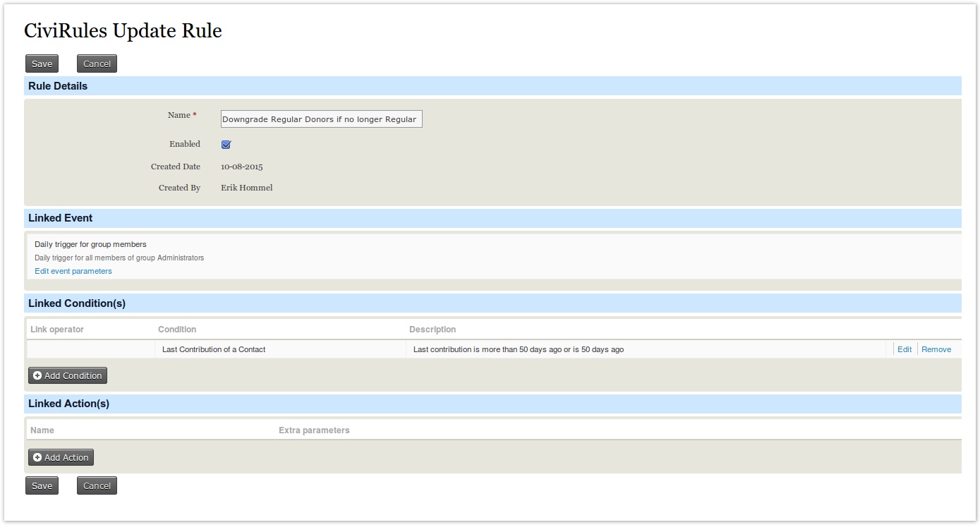
Task: Click the Linked Event section header
Action: (61, 218)
